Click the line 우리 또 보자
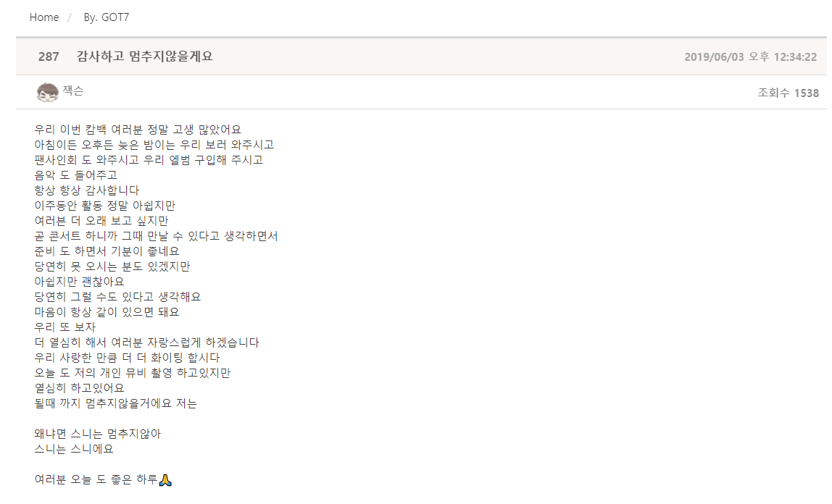 click(65, 327)
